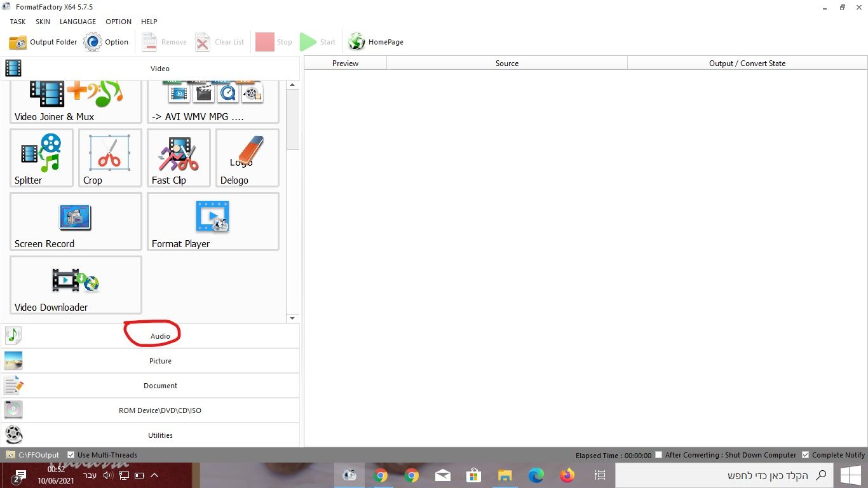868x488 pixels.
Task: Expand the Picture section
Action: (150, 361)
